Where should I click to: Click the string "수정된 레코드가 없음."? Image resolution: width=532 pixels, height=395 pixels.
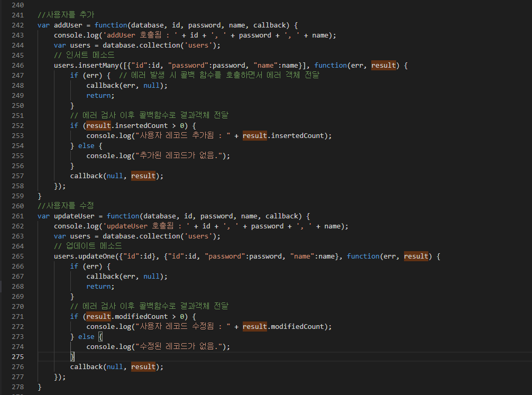tap(178, 346)
